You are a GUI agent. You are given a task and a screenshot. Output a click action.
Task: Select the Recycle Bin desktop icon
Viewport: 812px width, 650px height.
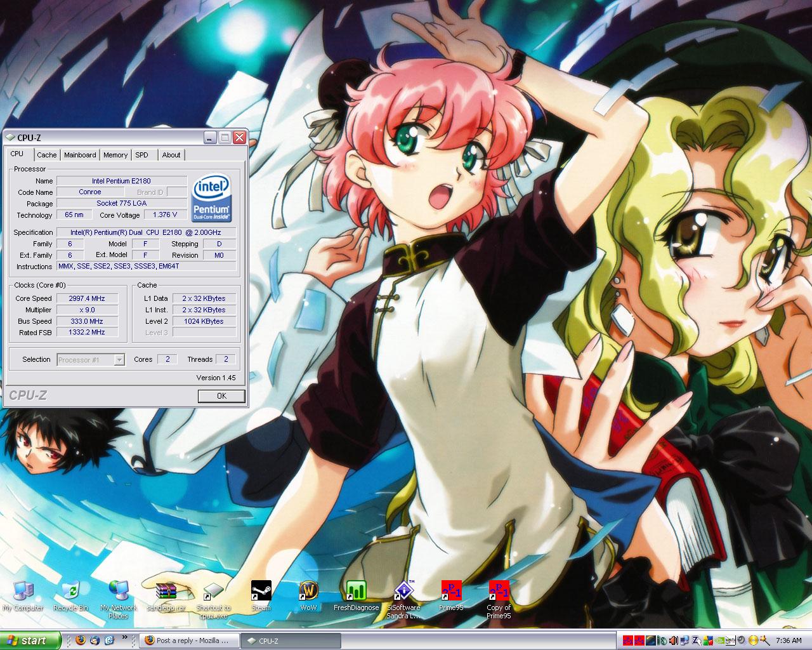point(70,596)
